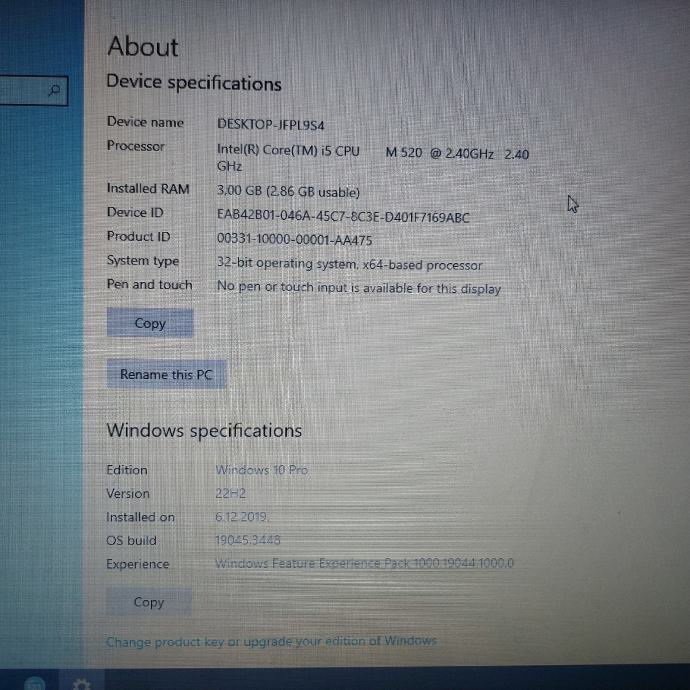Click the search magnifier icon in the sidebar

click(54, 91)
